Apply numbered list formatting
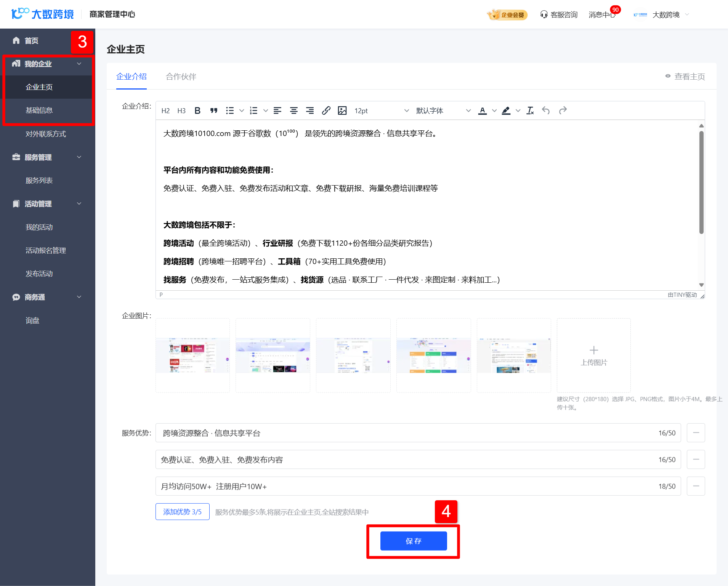728x586 pixels. 253,111
